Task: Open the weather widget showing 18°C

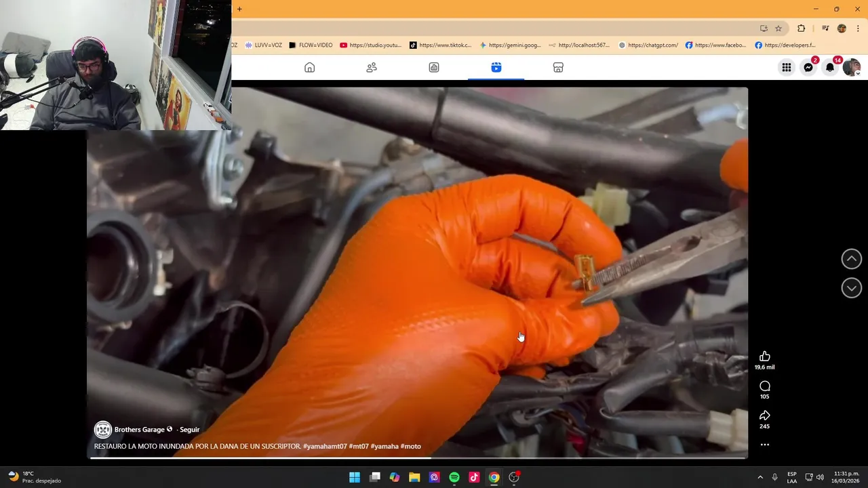Action: pos(34,477)
